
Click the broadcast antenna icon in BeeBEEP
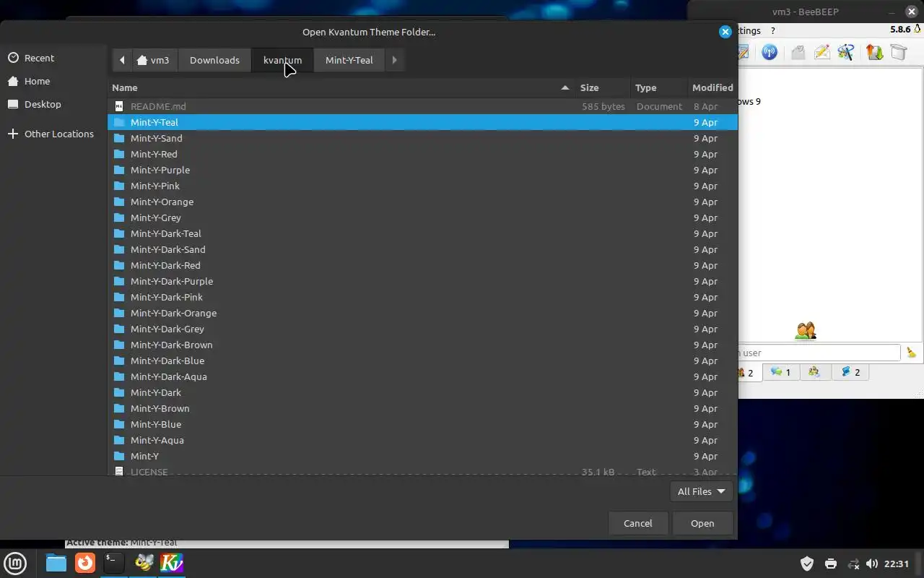(770, 52)
